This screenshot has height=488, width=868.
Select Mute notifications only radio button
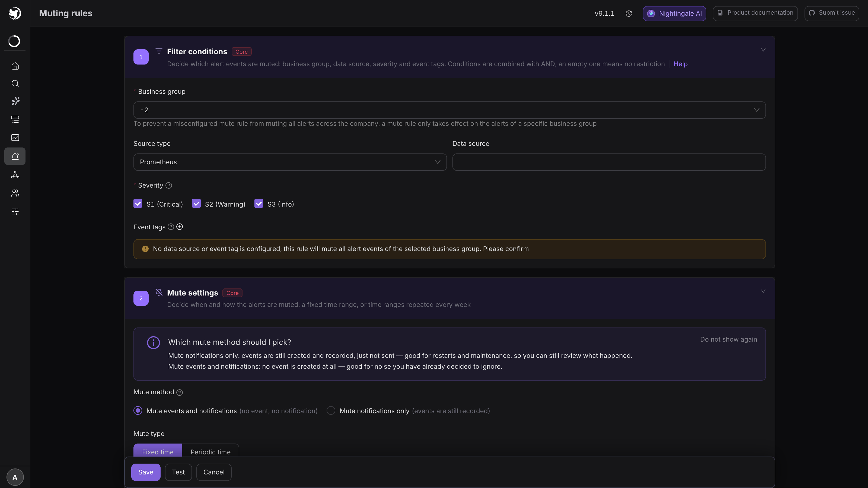(x=331, y=410)
